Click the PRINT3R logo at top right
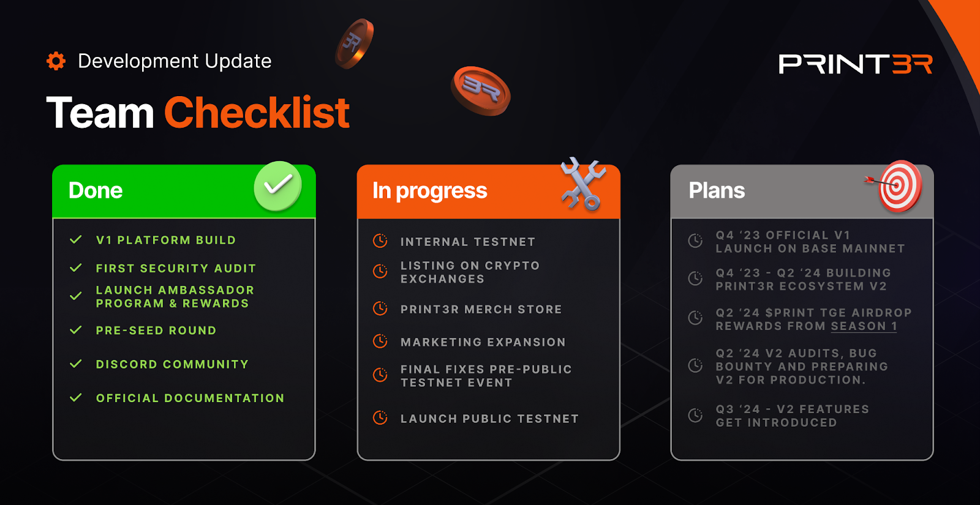This screenshot has height=505, width=980. point(856,64)
